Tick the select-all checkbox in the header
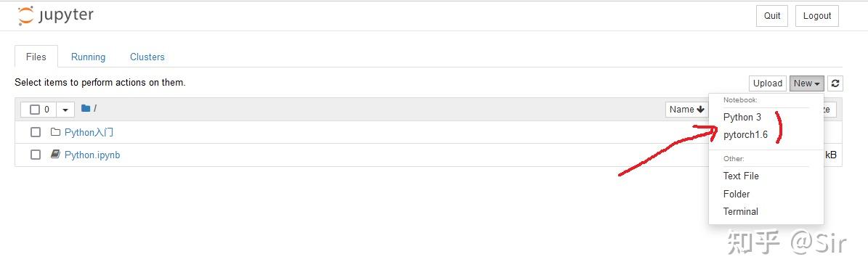 35,110
